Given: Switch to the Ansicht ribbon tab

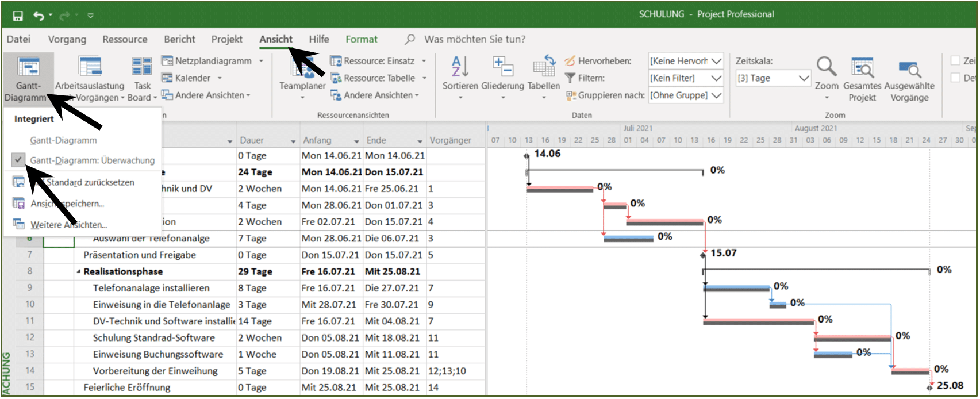Looking at the screenshot, I should [276, 39].
